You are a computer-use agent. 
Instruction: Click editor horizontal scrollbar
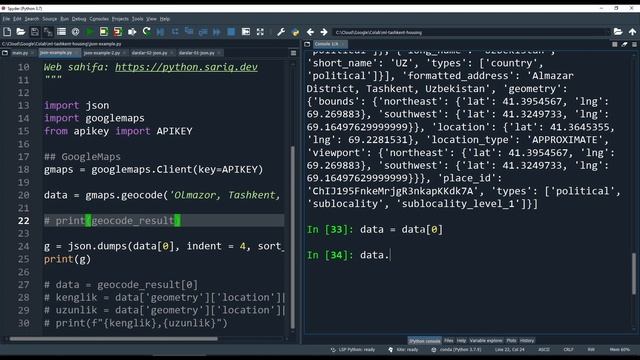113,339
